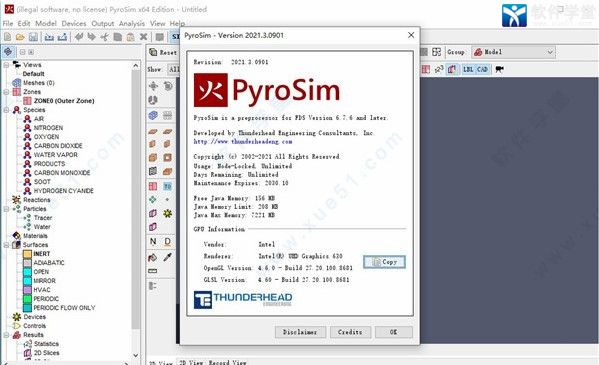The width and height of the screenshot is (599, 365).
Task: Click the Save model floppy icon
Action: [x=33, y=37]
